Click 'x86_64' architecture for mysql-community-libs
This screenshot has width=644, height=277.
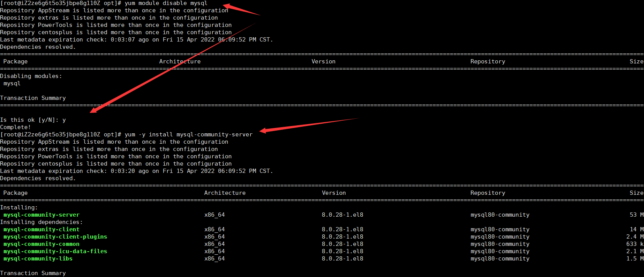pyautogui.click(x=215, y=259)
